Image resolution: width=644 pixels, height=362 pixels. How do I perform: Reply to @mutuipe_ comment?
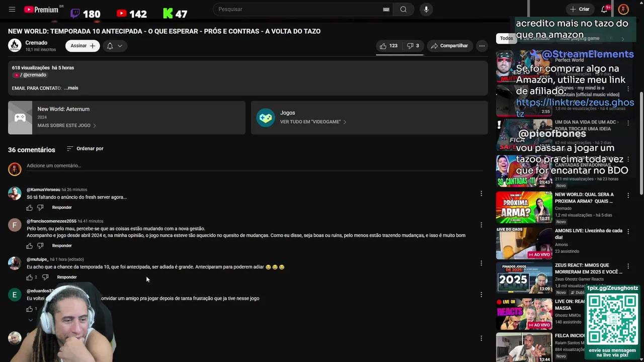click(67, 278)
